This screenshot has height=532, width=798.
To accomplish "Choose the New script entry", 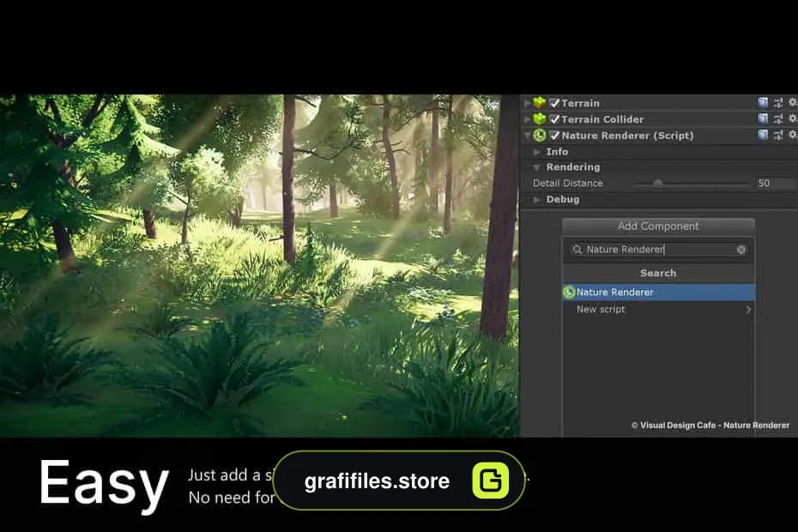I will (658, 310).
